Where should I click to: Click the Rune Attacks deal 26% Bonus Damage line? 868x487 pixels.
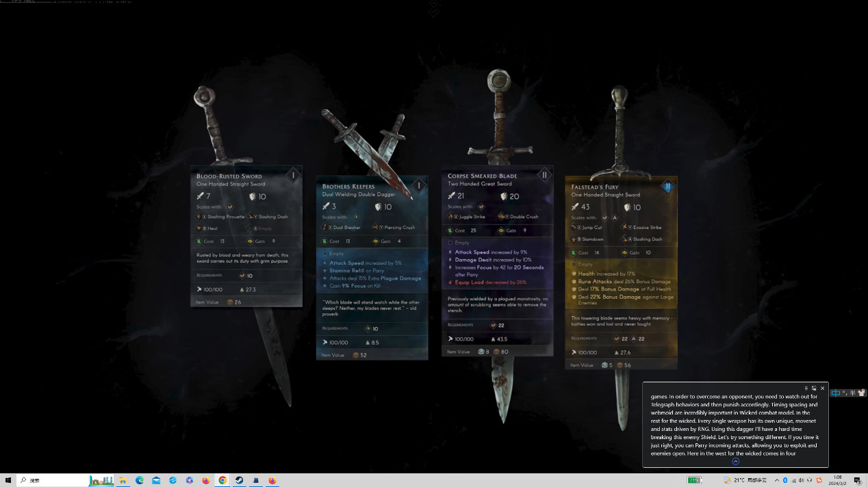click(x=624, y=282)
